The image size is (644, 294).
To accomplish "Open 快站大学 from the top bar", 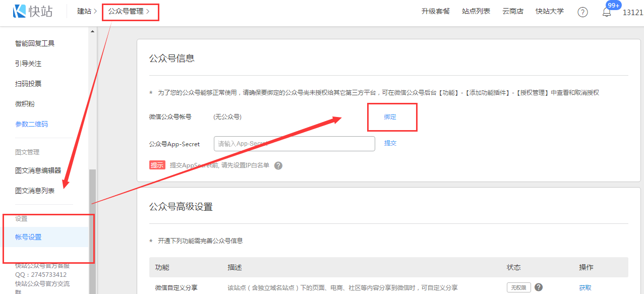I will coord(549,11).
